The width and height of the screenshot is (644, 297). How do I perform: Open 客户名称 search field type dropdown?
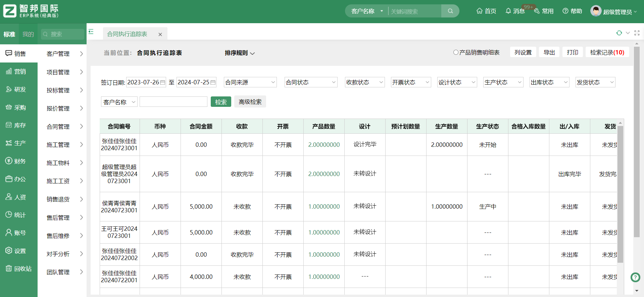click(119, 102)
